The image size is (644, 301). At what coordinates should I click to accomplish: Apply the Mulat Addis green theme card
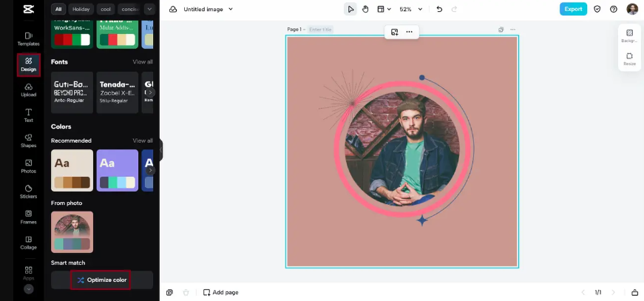point(117,35)
